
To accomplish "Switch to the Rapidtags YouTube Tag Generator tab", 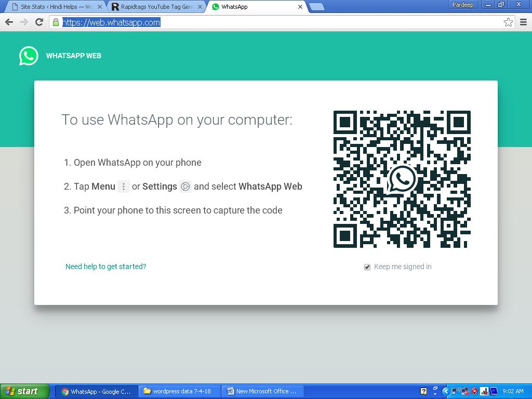I will (156, 7).
